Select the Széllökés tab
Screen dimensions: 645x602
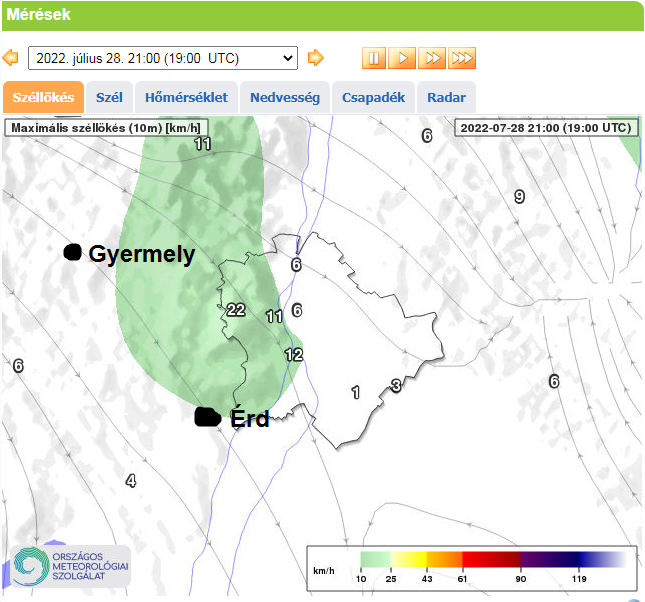click(x=43, y=98)
